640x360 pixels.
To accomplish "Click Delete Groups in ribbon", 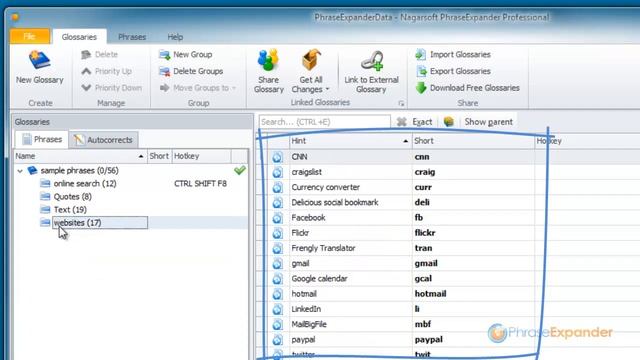I will point(191,71).
